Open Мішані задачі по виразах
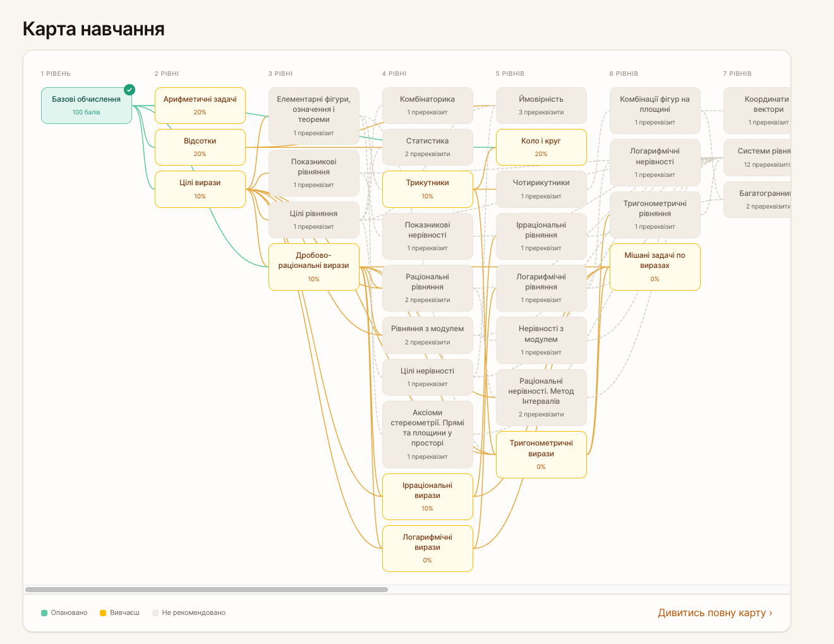Viewport: 834px width, 644px height. click(655, 267)
